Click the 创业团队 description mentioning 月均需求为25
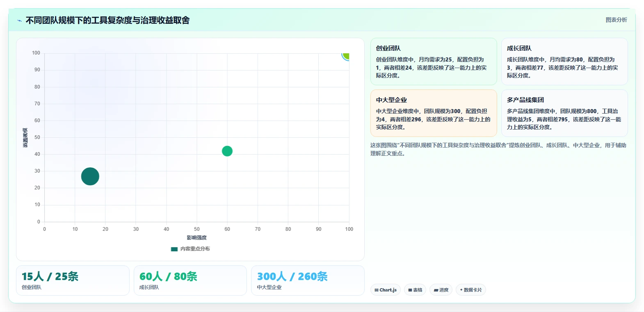The height and width of the screenshot is (312, 644). tap(432, 68)
